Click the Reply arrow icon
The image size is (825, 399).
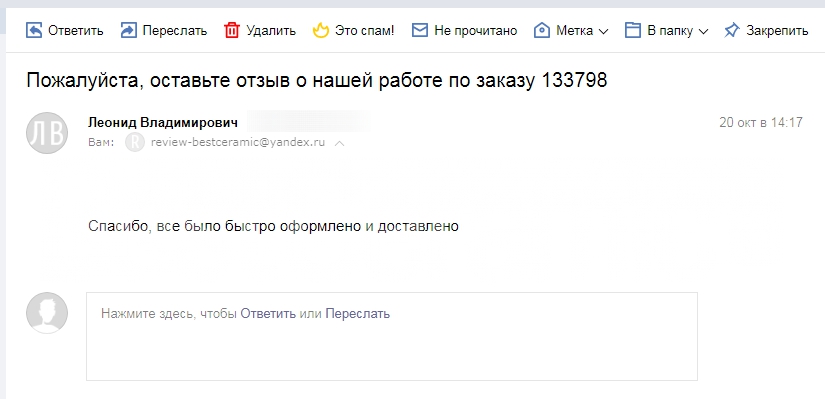click(x=34, y=31)
